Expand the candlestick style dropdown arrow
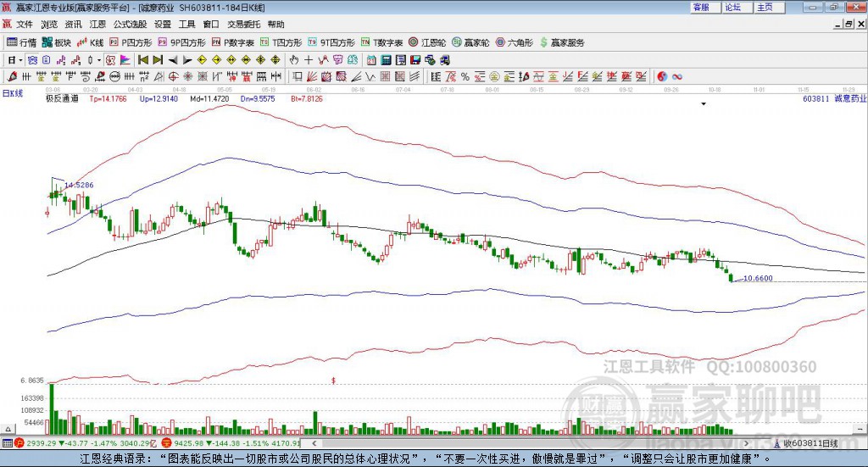This screenshot has width=868, height=467. pos(99,60)
